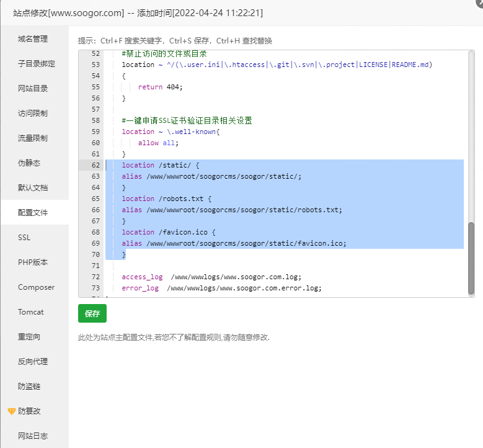
Task: Go to the 伪静态 tab
Action: pyautogui.click(x=29, y=163)
